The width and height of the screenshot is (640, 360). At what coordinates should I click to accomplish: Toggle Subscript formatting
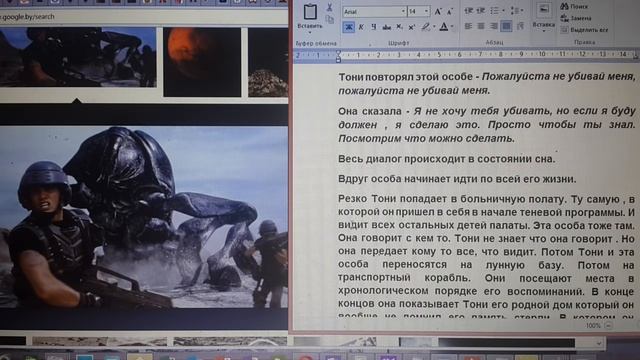(400, 27)
